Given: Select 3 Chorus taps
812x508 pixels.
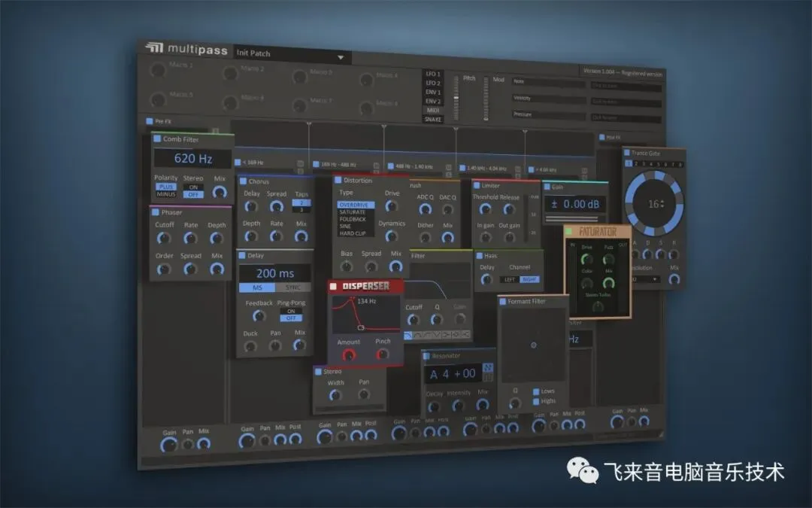Looking at the screenshot, I should pos(301,209).
